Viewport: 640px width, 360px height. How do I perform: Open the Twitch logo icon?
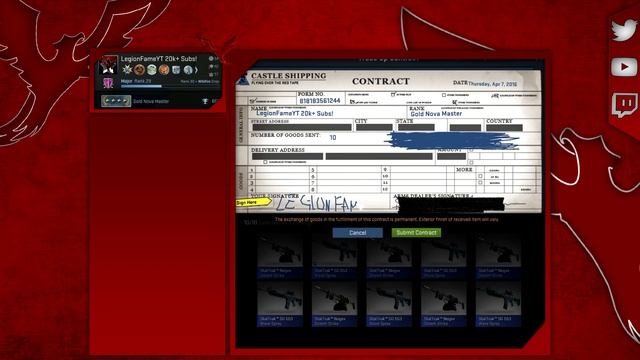pos(624,104)
